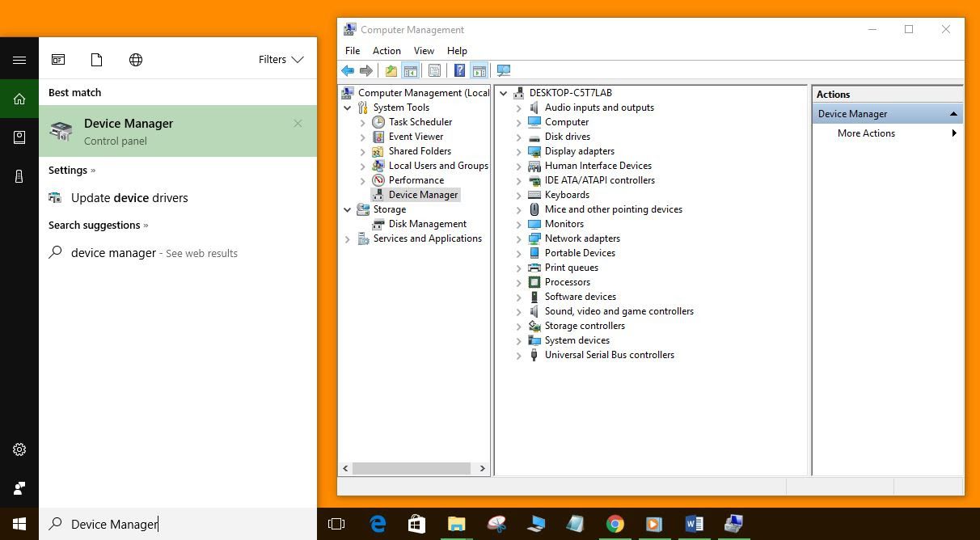980x540 pixels.
Task: Click Update device drivers setting
Action: click(x=129, y=198)
